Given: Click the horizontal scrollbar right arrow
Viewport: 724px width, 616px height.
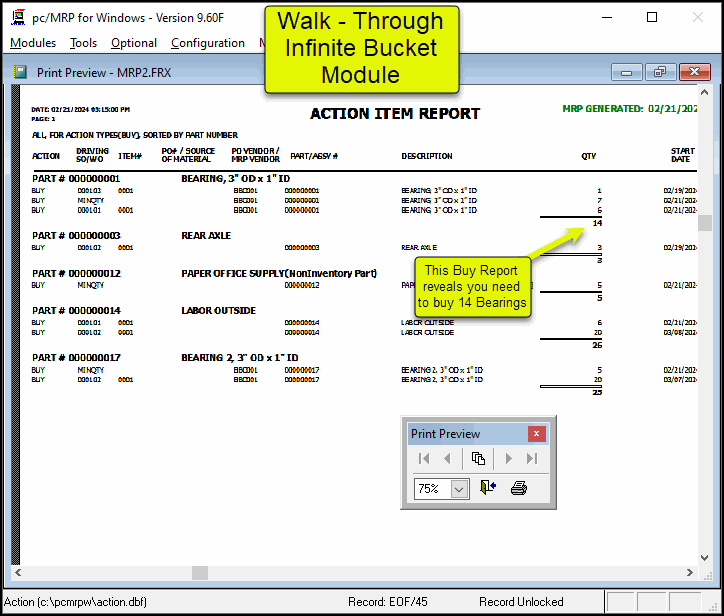Looking at the screenshot, I should [690, 573].
